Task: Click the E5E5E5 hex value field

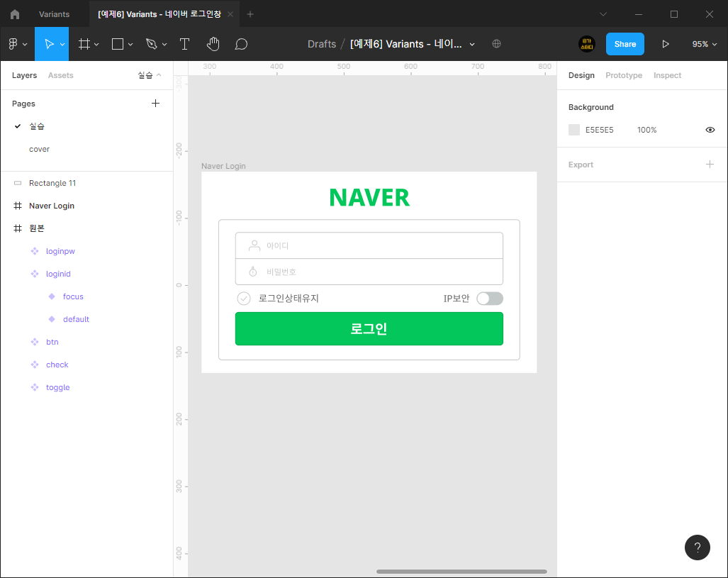Action: coord(599,130)
